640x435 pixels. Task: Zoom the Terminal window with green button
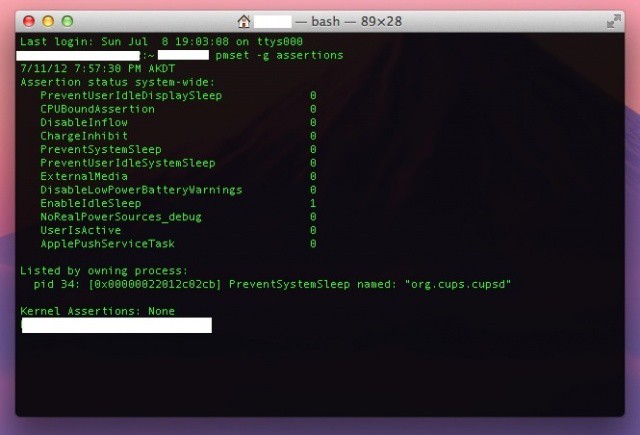pos(67,20)
